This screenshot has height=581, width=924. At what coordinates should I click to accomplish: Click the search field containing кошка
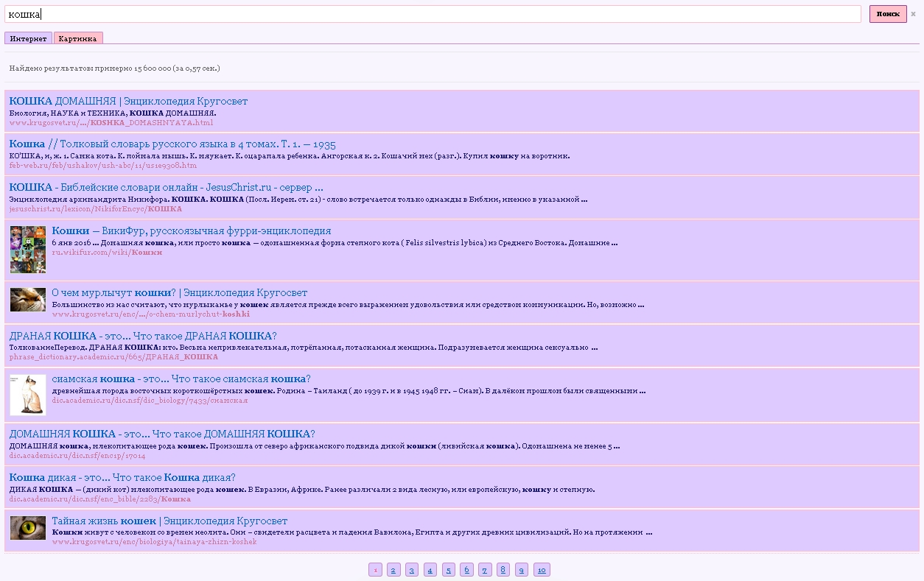click(433, 14)
